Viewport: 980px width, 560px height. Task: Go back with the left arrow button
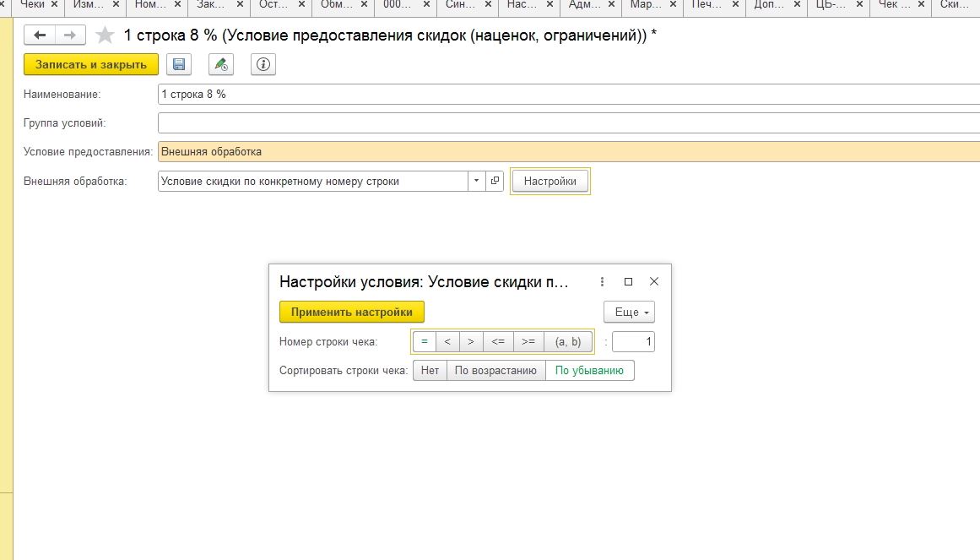(40, 35)
